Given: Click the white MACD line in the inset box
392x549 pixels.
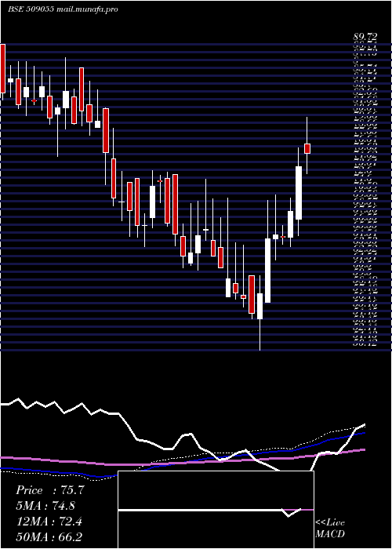Looking at the screenshot, I should (x=210, y=510).
